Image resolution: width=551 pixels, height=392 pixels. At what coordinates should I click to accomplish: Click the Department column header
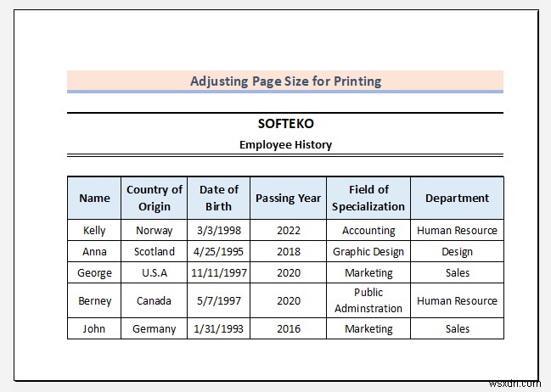[x=457, y=198]
